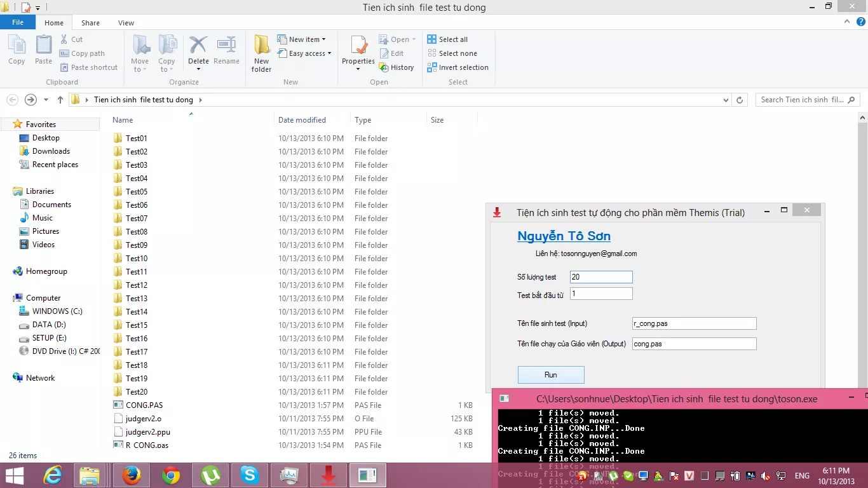Open the File menu tab

pyautogui.click(x=18, y=22)
